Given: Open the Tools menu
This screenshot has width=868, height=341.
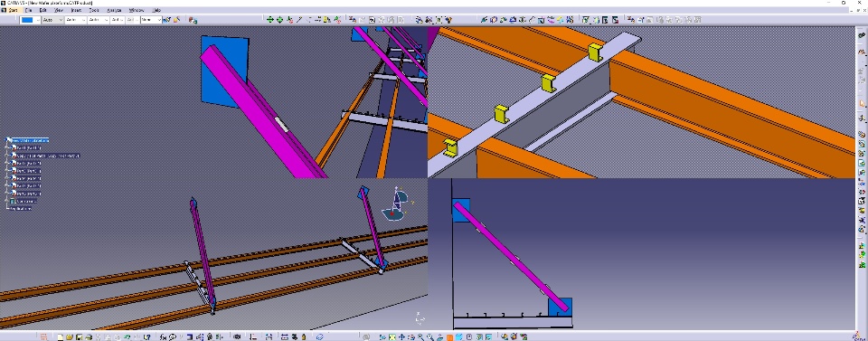Looking at the screenshot, I should [94, 10].
